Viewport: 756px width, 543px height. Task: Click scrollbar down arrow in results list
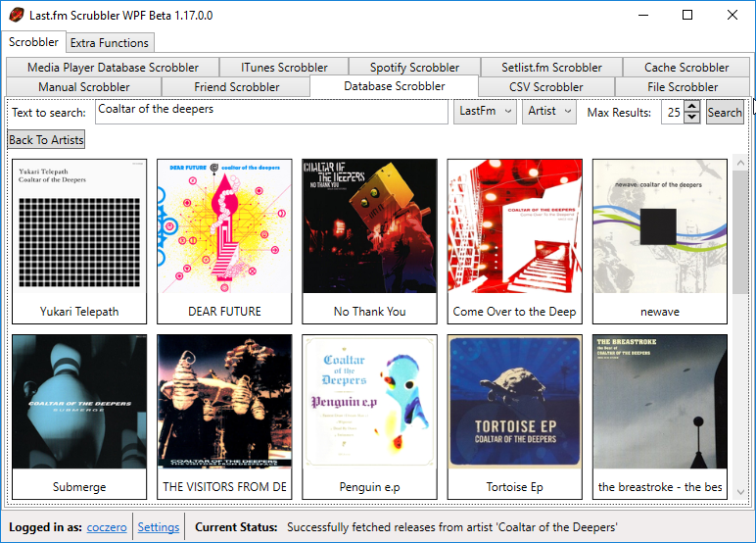pos(740,492)
